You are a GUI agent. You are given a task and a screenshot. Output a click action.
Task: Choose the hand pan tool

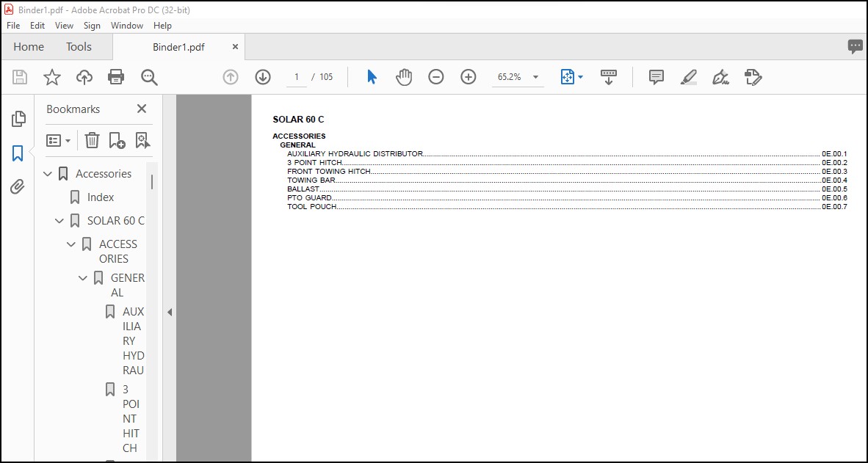tap(404, 77)
